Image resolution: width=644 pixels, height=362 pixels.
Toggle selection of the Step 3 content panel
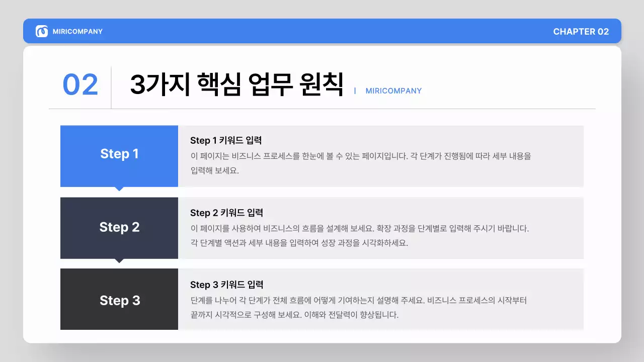click(381, 300)
